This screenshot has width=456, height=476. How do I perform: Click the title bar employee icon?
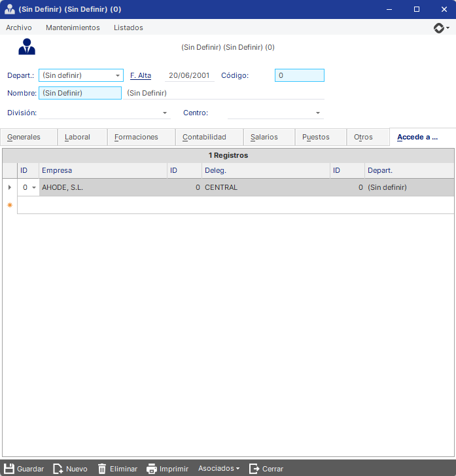(x=10, y=9)
